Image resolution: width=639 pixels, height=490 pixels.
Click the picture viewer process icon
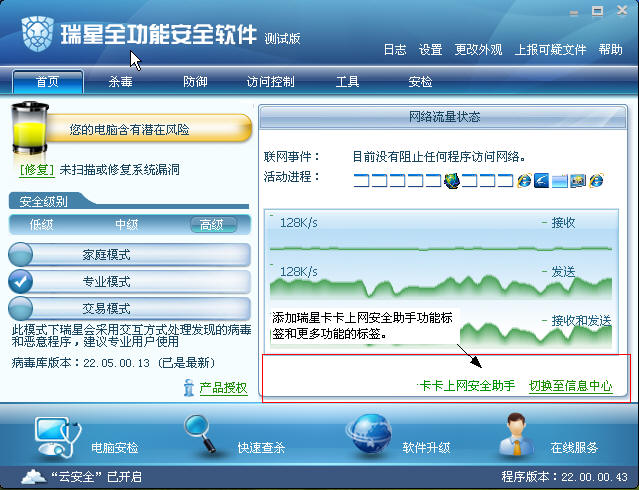coord(578,180)
